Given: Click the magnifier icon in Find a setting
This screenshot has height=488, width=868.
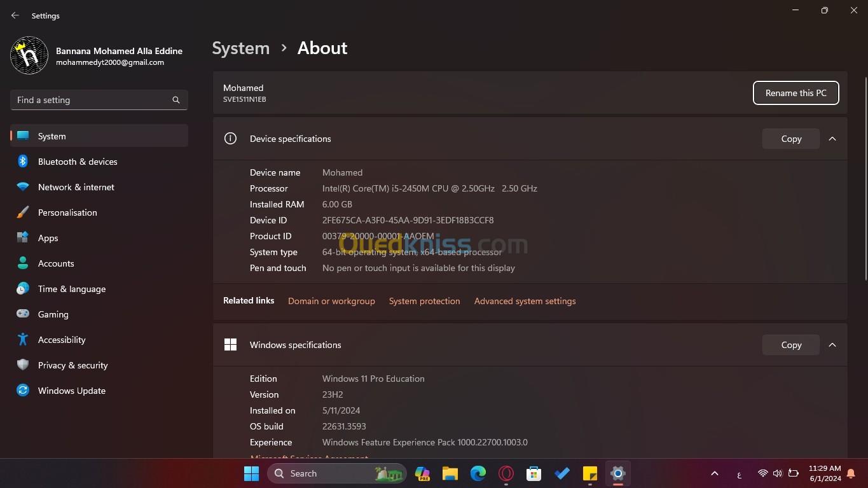Looking at the screenshot, I should click(x=176, y=100).
